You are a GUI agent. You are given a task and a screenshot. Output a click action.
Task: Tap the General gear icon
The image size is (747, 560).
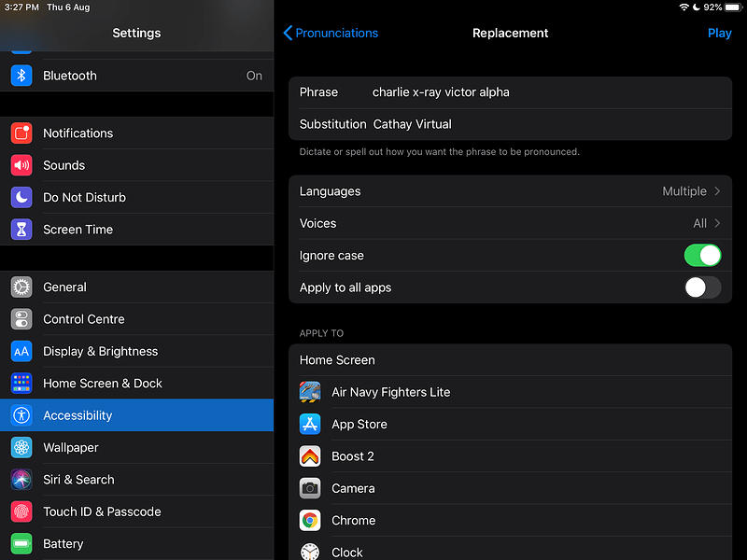21,287
